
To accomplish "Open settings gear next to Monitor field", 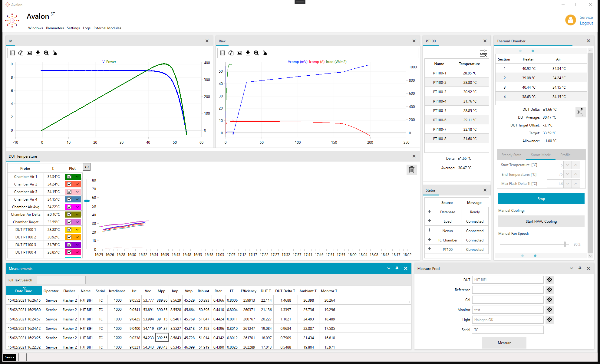I will coord(550,310).
